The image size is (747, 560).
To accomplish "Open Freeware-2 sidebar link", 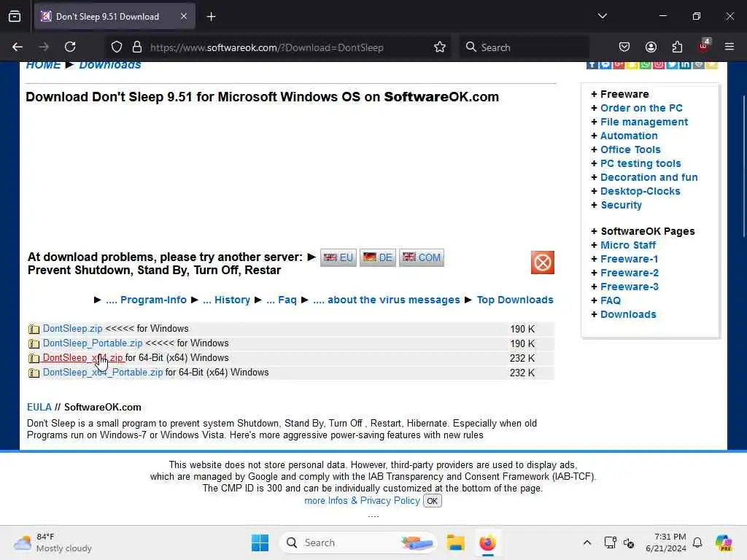I will click(x=630, y=273).
